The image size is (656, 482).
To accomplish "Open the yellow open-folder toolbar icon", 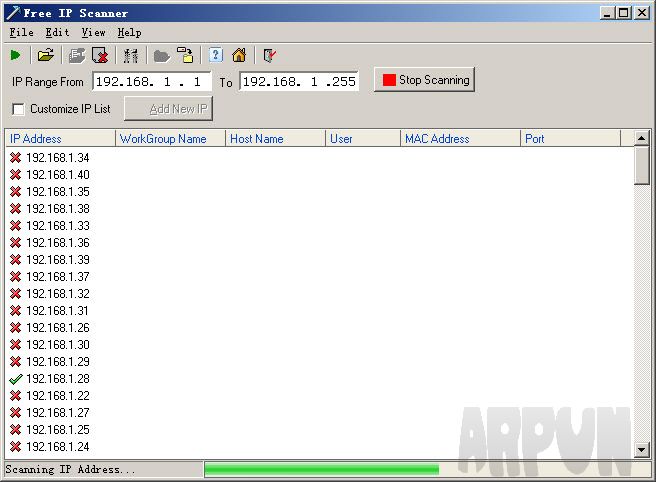I will tap(46, 55).
